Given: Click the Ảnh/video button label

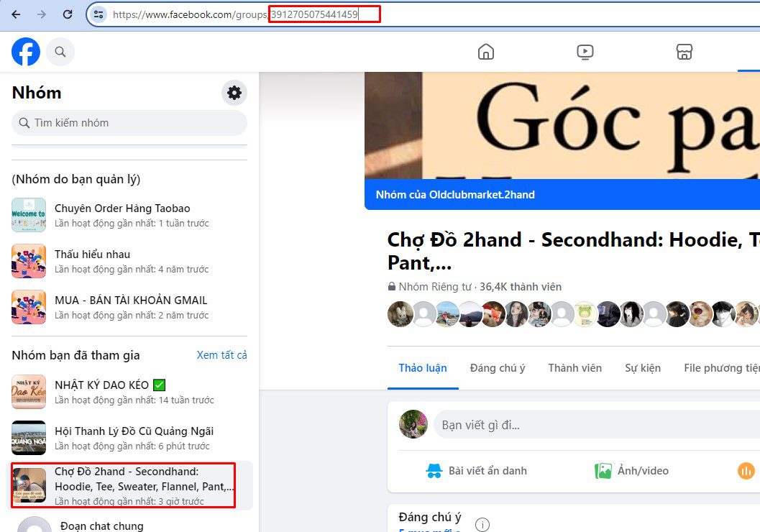Looking at the screenshot, I should click(x=643, y=470).
